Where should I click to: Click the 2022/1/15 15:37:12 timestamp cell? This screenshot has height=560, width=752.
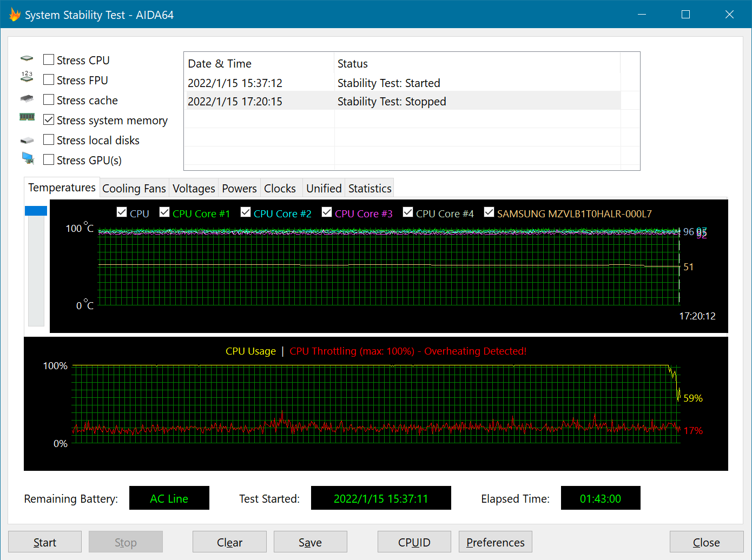tap(235, 83)
